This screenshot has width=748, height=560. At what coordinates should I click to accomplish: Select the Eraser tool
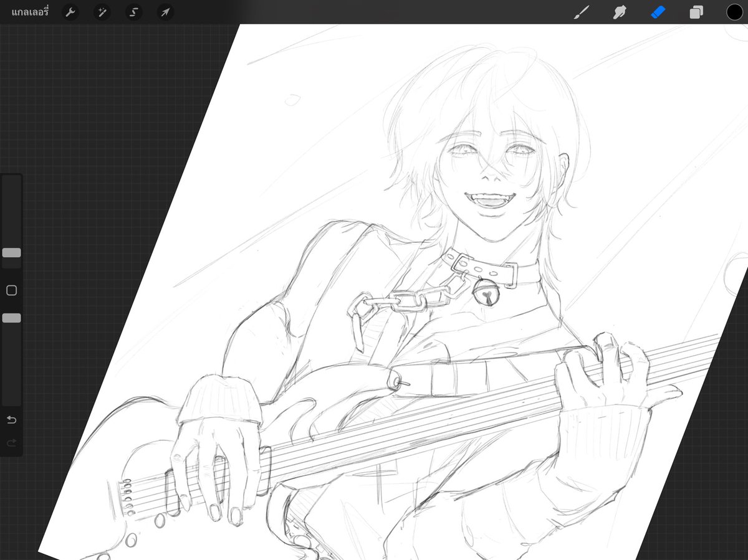(658, 12)
